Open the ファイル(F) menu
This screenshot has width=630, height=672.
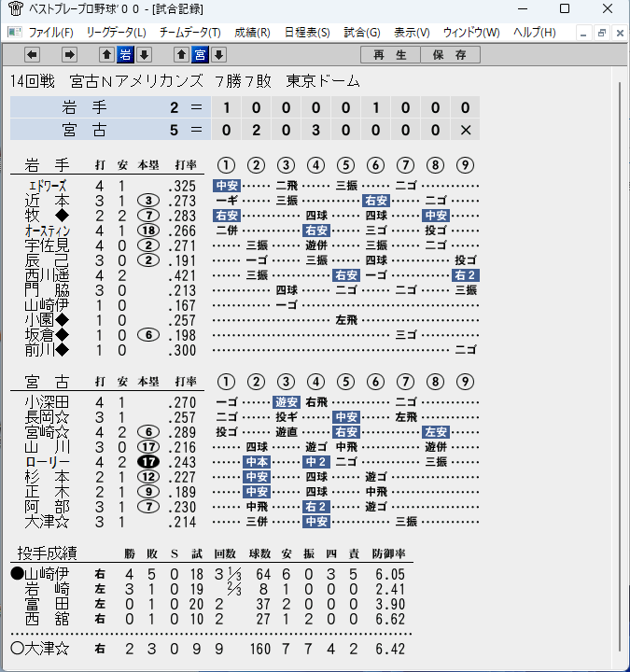point(50,33)
